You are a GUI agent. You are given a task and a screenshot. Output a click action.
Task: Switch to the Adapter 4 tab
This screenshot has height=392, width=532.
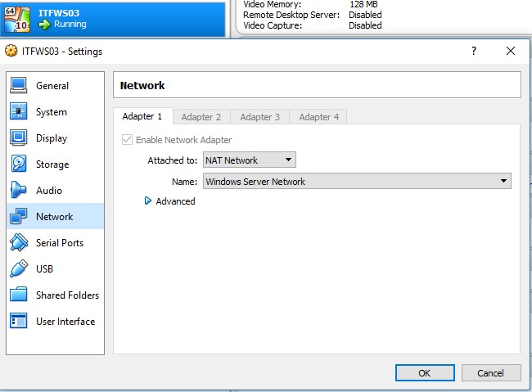point(319,117)
